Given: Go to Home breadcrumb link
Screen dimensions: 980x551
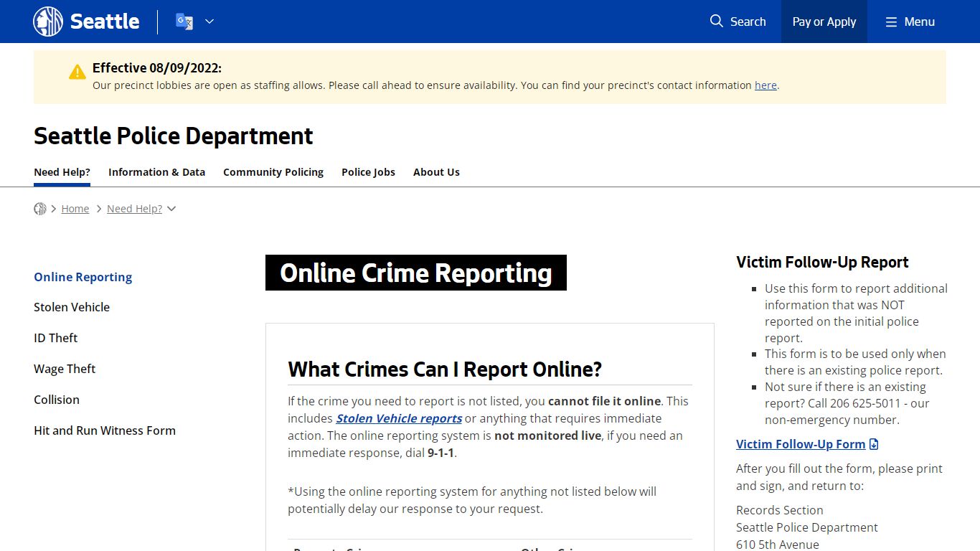Looking at the screenshot, I should 75,209.
